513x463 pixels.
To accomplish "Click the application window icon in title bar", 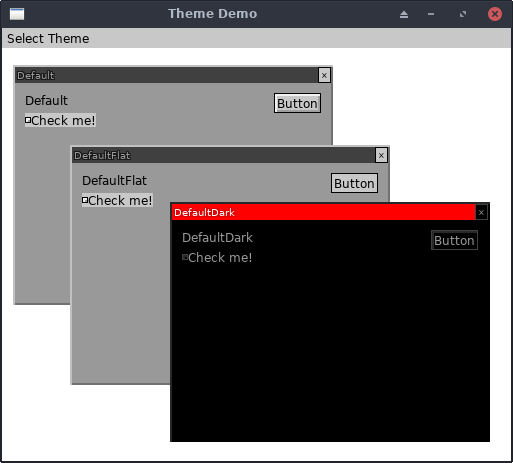I will tap(17, 14).
